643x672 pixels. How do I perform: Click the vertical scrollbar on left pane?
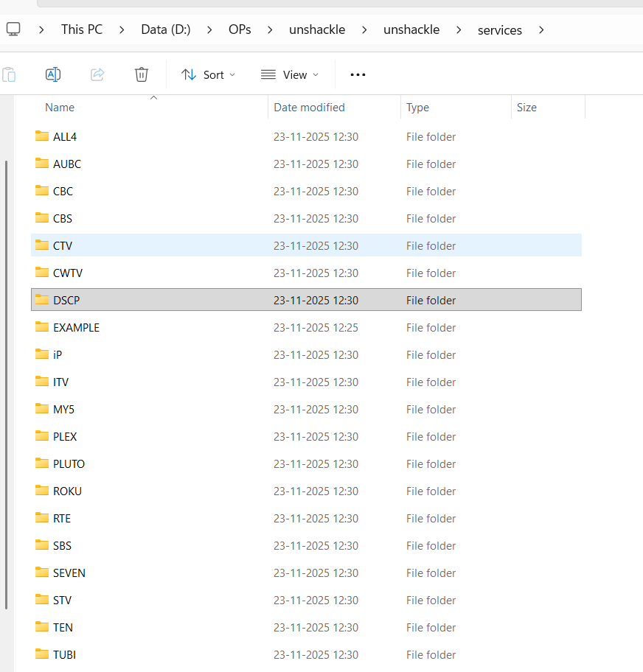(x=6, y=385)
